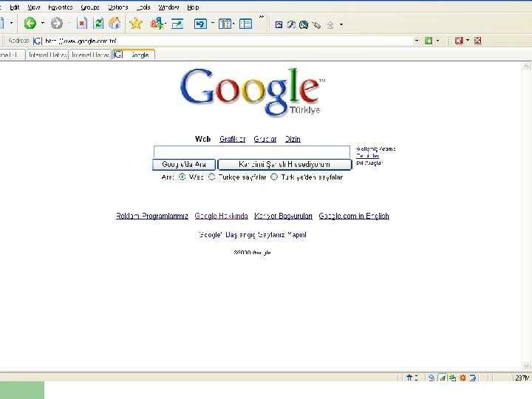532x399 pixels.
Task: Click the orange gear status bar icon
Action: point(463,378)
